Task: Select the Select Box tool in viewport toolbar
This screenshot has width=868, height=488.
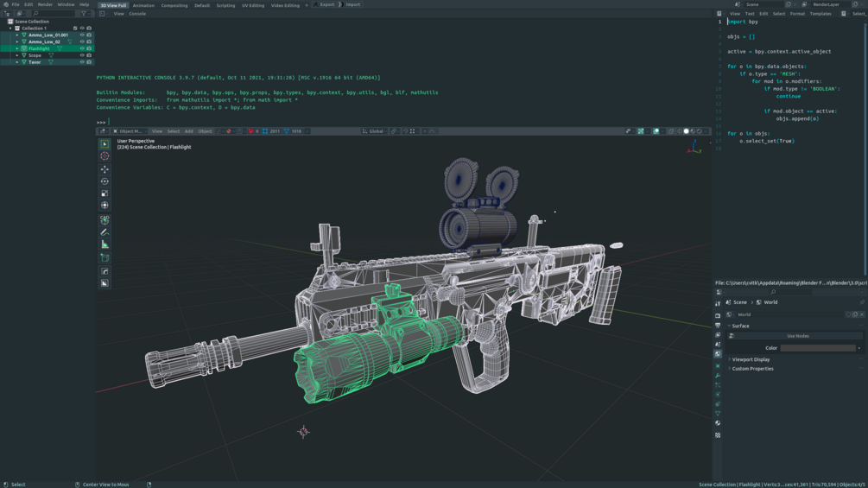Action: click(105, 144)
